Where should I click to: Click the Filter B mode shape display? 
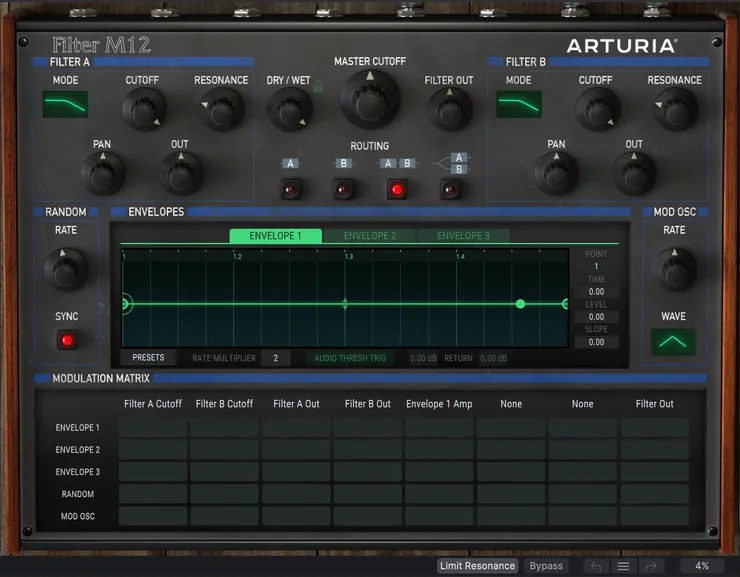tap(519, 104)
